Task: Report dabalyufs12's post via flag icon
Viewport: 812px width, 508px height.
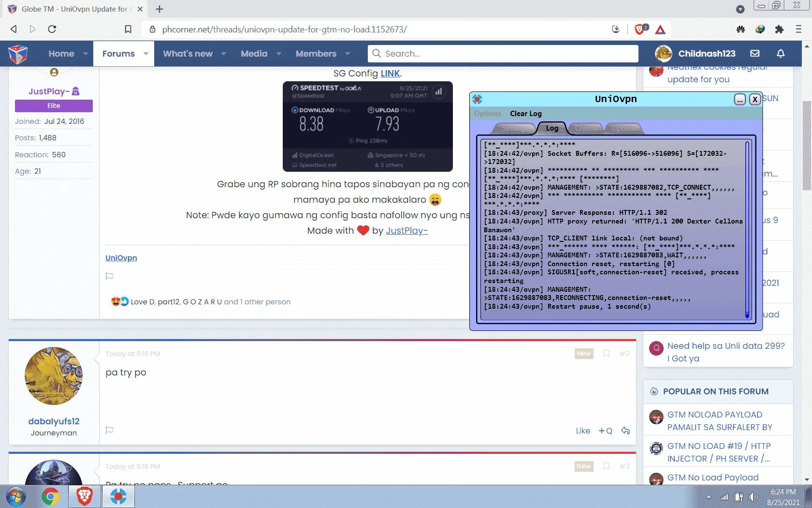Action: point(110,430)
